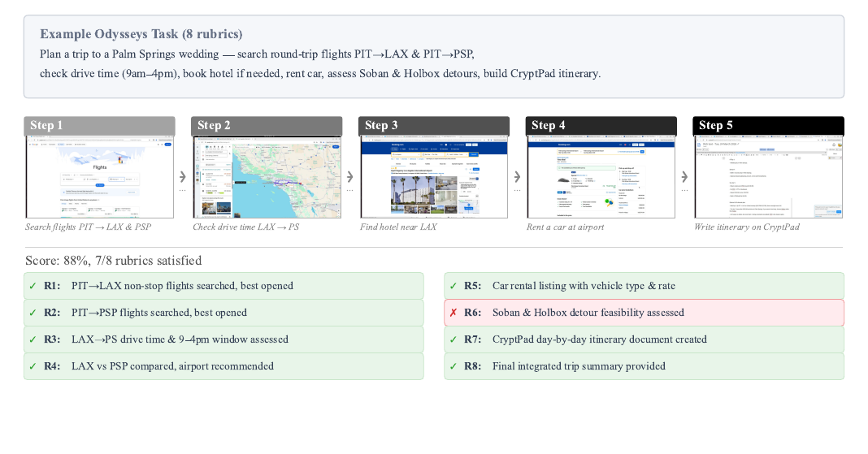Open the Step 2 map drive-time screenshot
Screen dimensions: 868x454
click(x=267, y=176)
